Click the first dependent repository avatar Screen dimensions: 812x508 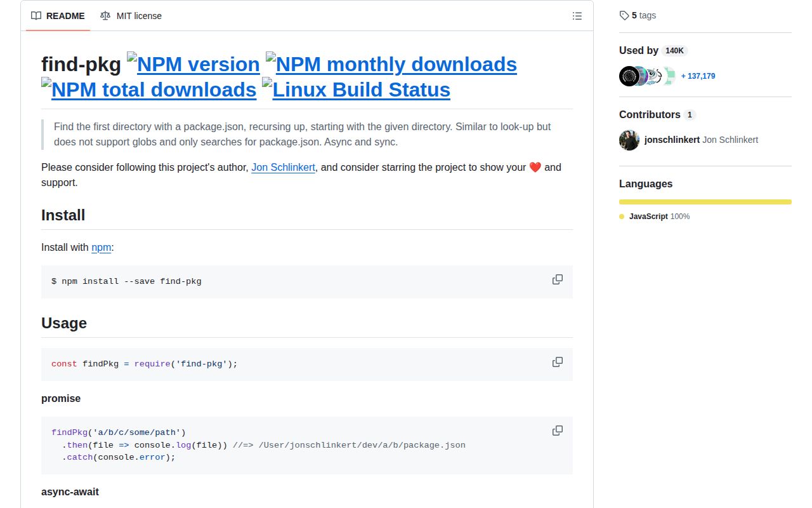[629, 76]
